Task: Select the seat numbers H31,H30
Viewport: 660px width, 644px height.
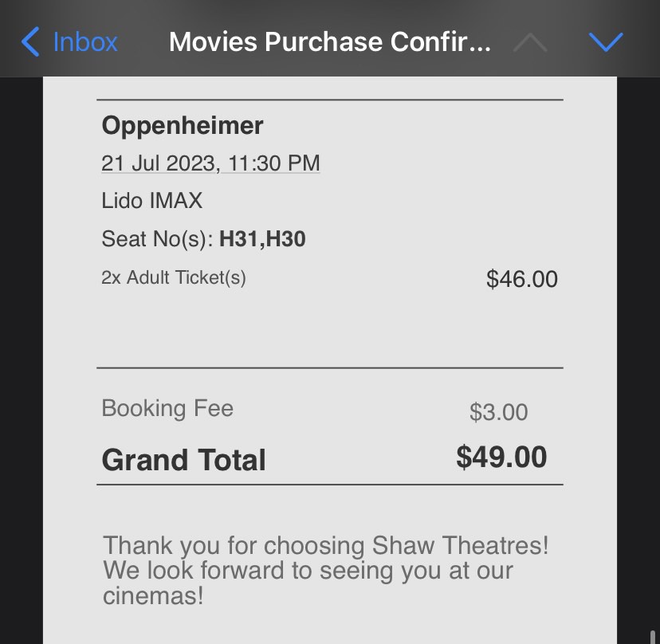Action: (264, 239)
